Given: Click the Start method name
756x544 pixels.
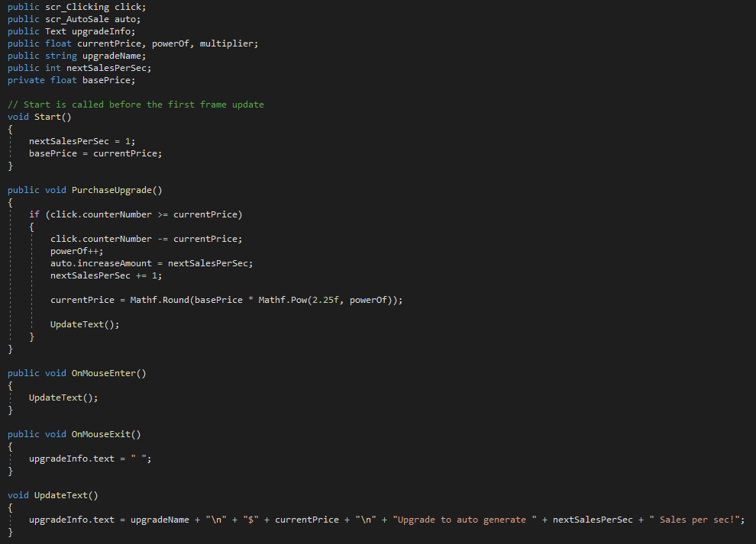Looking at the screenshot, I should click(47, 117).
